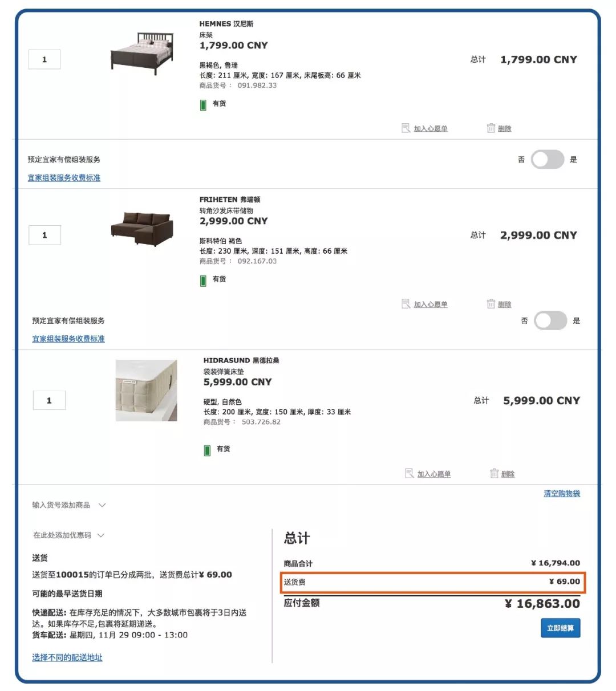616x691 pixels.
Task: Click the 立即结算 checkout button
Action: (x=560, y=628)
